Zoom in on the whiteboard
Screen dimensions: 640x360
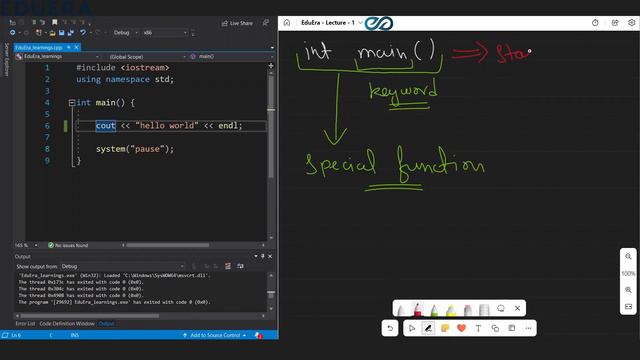tap(628, 290)
